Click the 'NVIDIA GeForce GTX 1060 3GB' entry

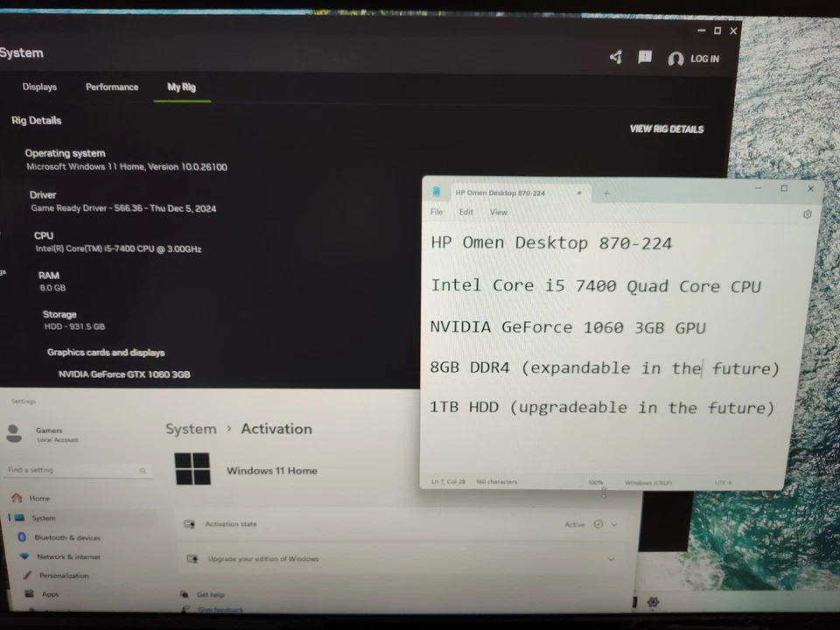coord(124,374)
